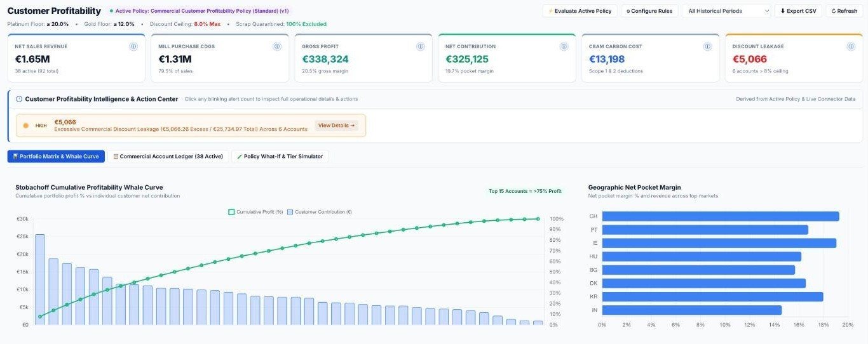Click info icon on Mill Purchase COGS card
Viewport: 868px width, 344px height.
[277, 46]
